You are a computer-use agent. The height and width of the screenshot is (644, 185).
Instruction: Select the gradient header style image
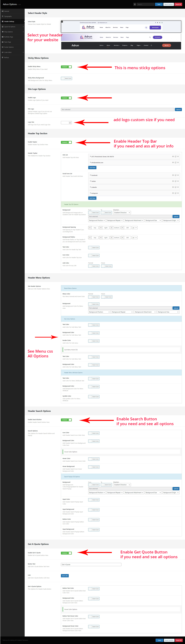[121, 37]
